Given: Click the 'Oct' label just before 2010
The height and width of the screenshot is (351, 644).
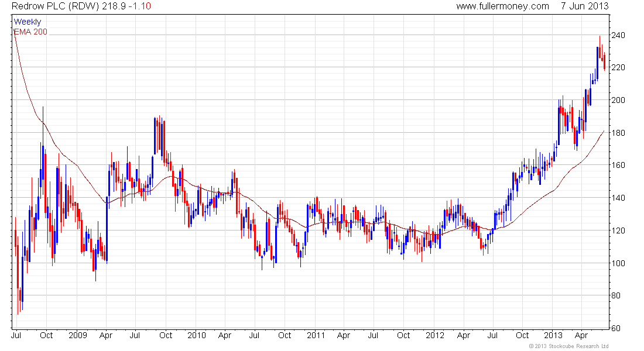Looking at the screenshot, I should tap(166, 335).
